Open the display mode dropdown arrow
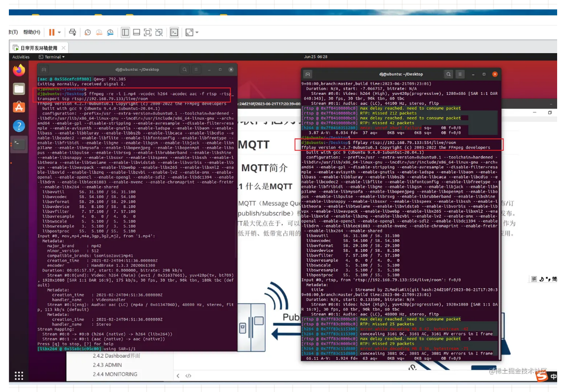This screenshot has height=392, width=578. click(x=197, y=32)
